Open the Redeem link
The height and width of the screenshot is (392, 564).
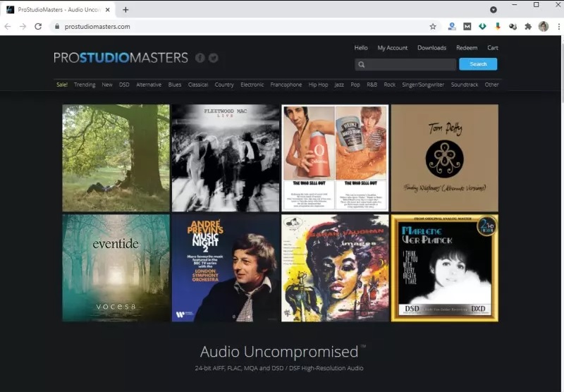tap(467, 48)
